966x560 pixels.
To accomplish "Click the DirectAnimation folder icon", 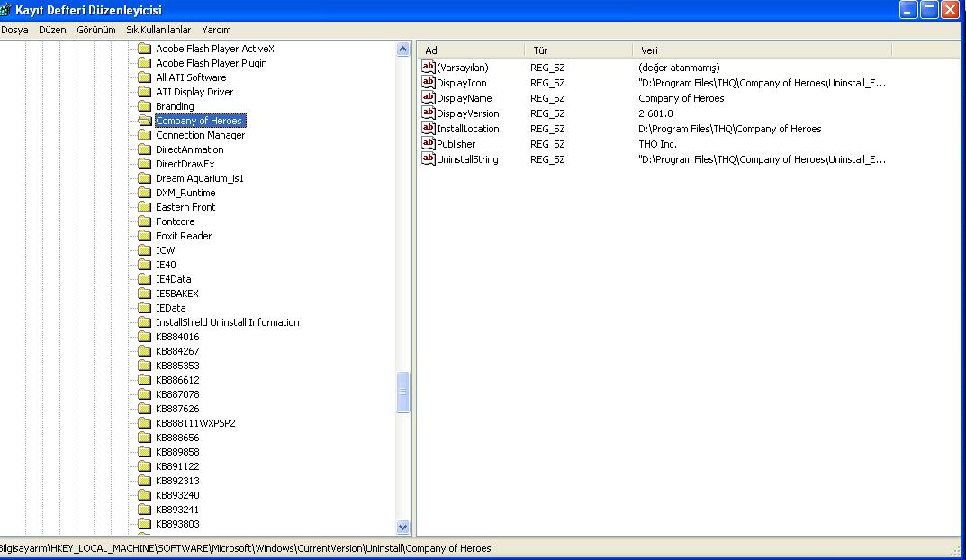I will pyautogui.click(x=145, y=149).
